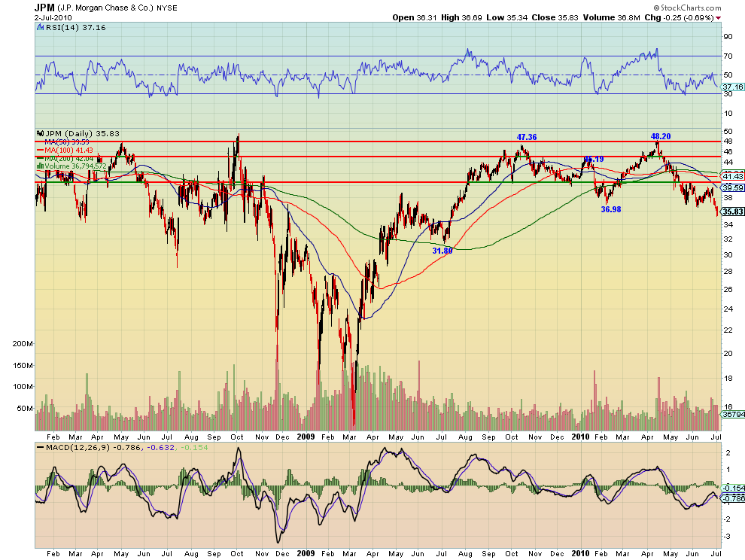
Task: Click the 70 level on RSI axis
Action: tap(728, 56)
